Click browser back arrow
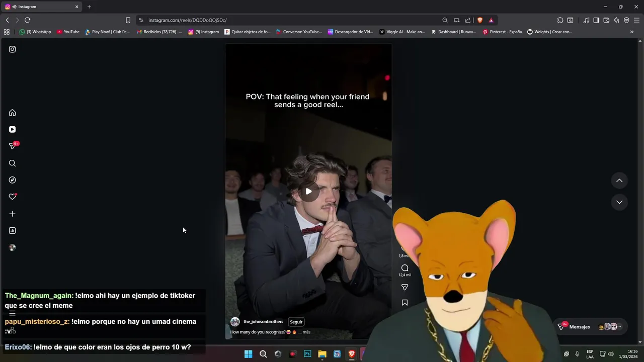This screenshot has width=644, height=362. coord(7,20)
